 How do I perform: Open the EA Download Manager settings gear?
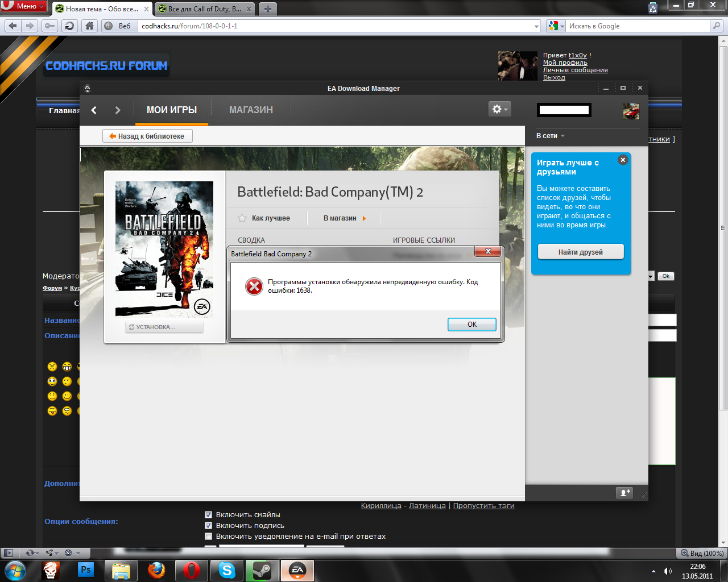pos(500,109)
